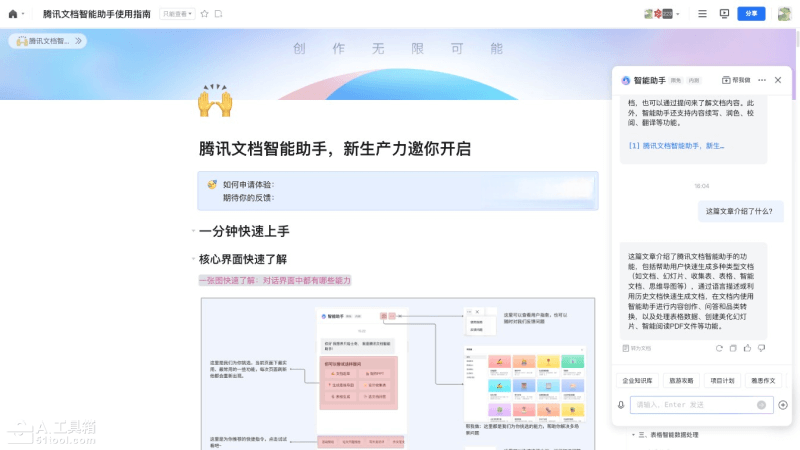Click 转为文档 to convert the answer

click(636, 348)
